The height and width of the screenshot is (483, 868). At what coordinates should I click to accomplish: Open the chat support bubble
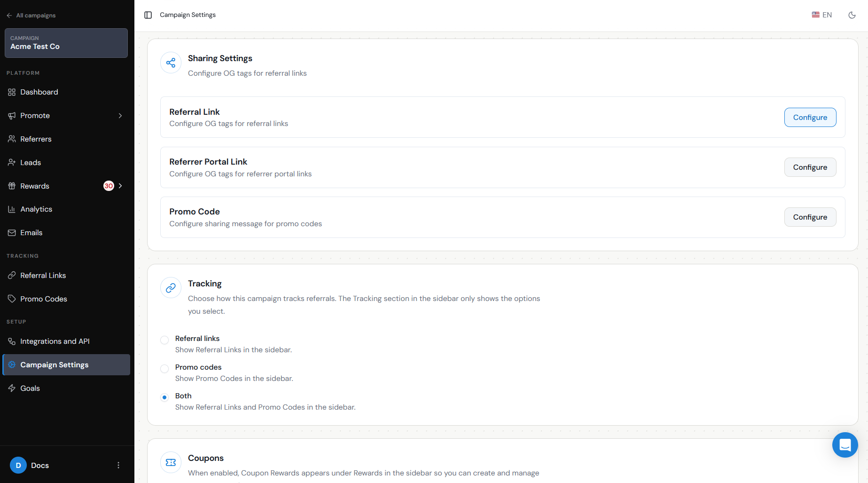coord(845,445)
